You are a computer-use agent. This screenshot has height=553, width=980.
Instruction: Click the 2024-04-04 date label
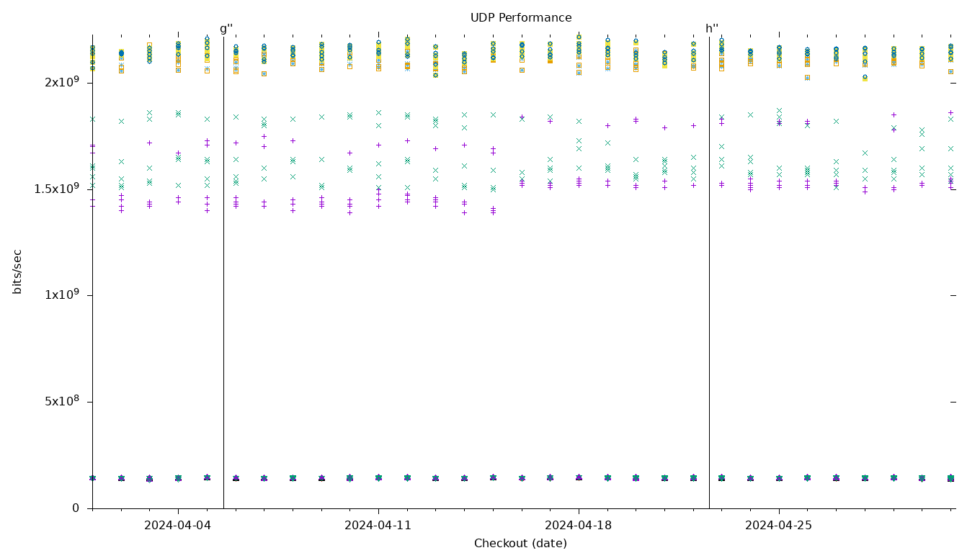(x=178, y=526)
